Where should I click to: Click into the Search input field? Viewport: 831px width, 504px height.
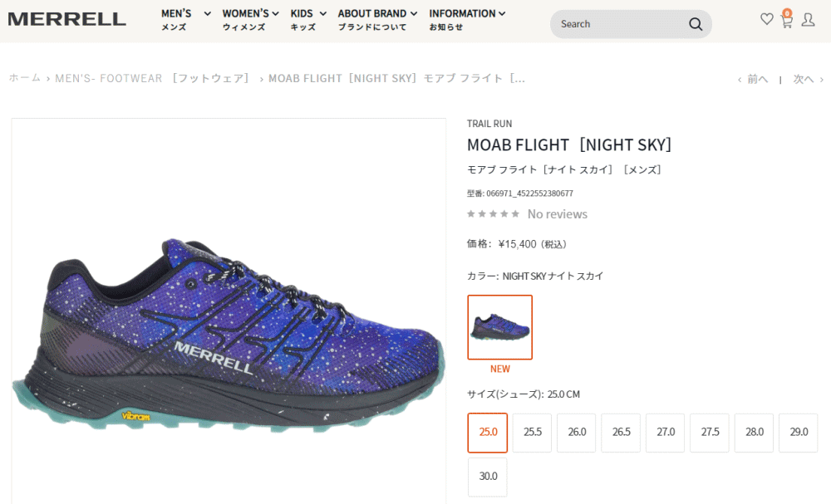tap(620, 24)
